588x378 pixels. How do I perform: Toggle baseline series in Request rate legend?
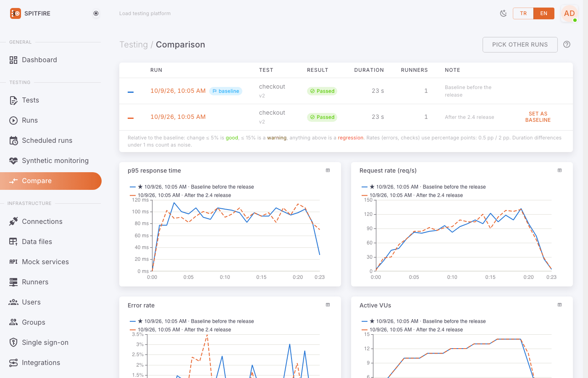(x=424, y=187)
